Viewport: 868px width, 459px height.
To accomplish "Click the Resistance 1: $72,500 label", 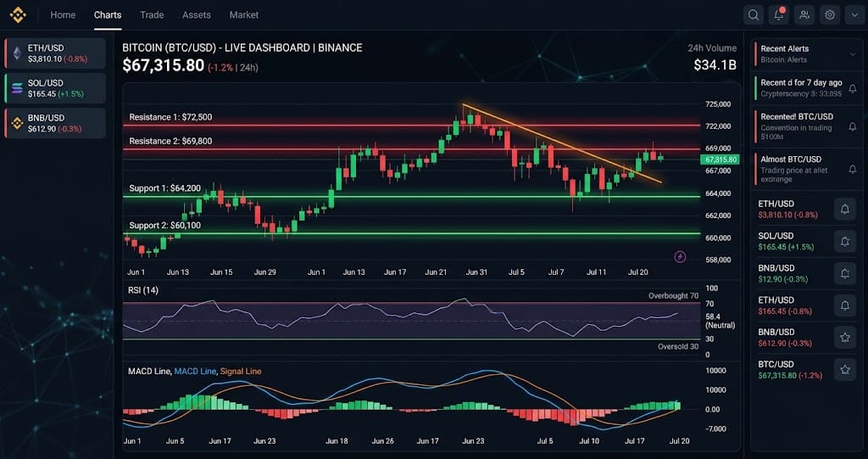I will [x=170, y=117].
